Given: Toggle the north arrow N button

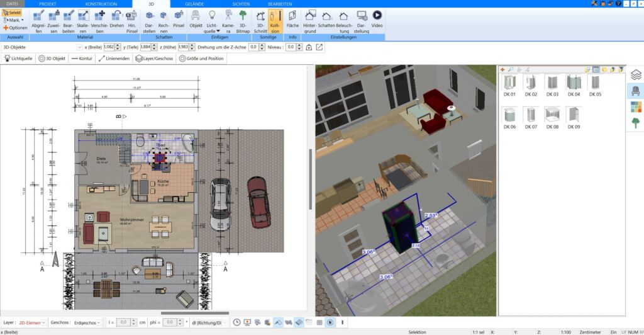Looking at the screenshot, I should click(x=330, y=322).
